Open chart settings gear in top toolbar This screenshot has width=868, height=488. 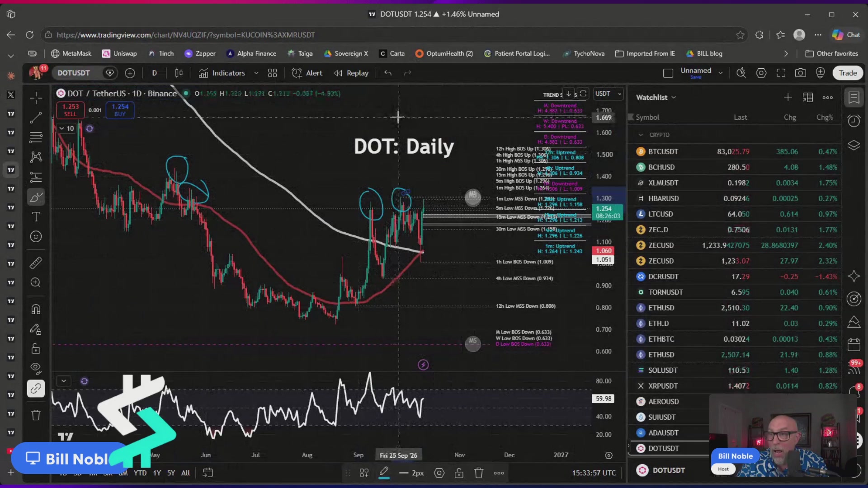tap(761, 73)
